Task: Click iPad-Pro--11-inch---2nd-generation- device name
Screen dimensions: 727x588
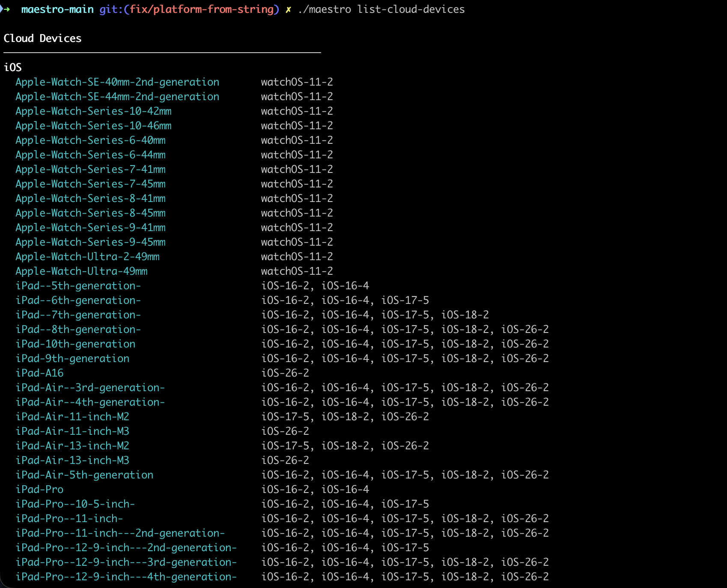Action: tap(120, 533)
